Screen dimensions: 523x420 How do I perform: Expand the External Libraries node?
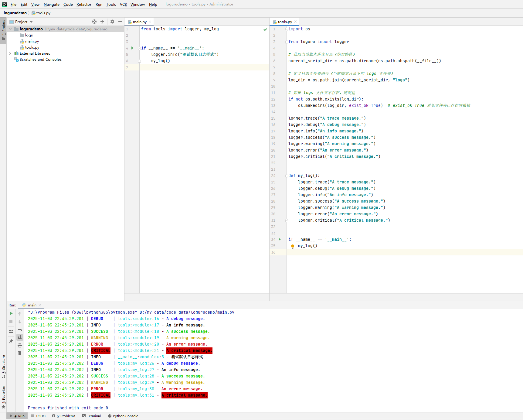[10, 53]
